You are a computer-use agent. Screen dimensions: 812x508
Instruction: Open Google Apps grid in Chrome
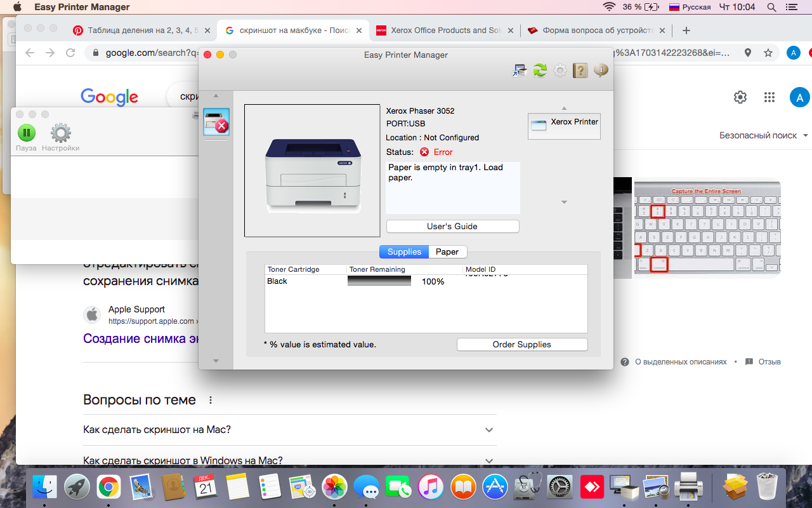tap(769, 97)
